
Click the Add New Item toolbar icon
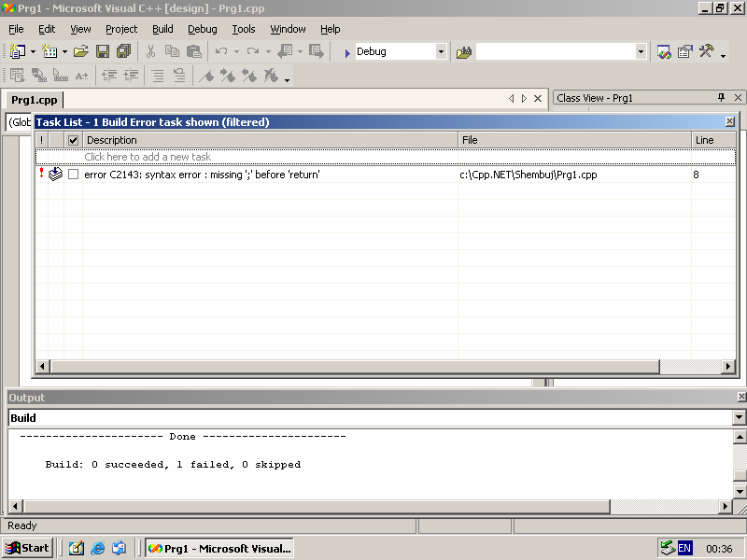49,51
